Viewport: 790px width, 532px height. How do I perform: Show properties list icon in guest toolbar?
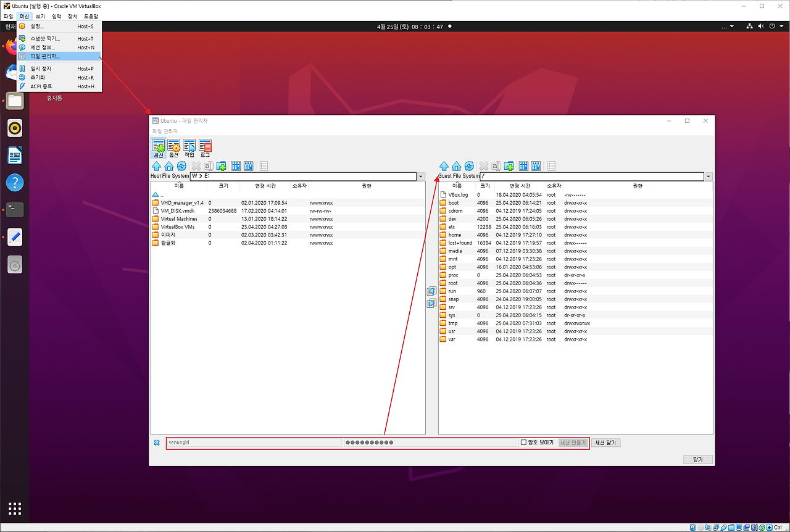551,166
